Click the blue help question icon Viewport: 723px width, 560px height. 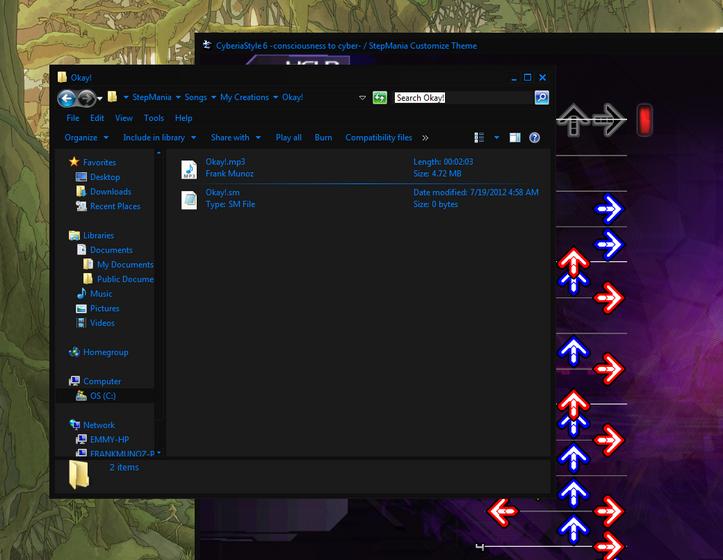click(534, 137)
